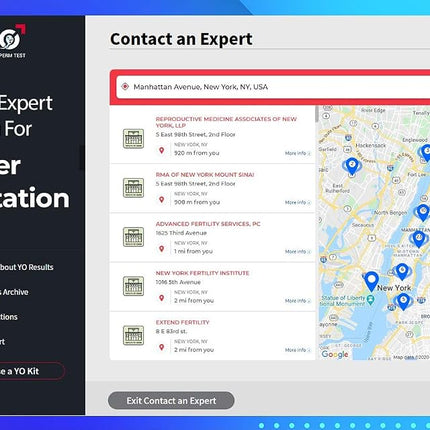Screen dimensions: 430x430
Task: Click map marker number 6 above New York label
Action: tap(402, 271)
